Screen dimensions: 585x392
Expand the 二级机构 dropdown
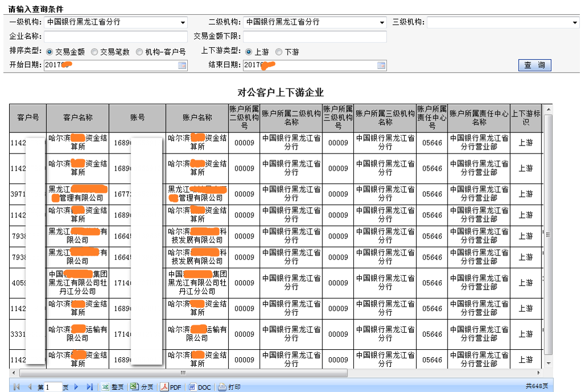tap(382, 23)
